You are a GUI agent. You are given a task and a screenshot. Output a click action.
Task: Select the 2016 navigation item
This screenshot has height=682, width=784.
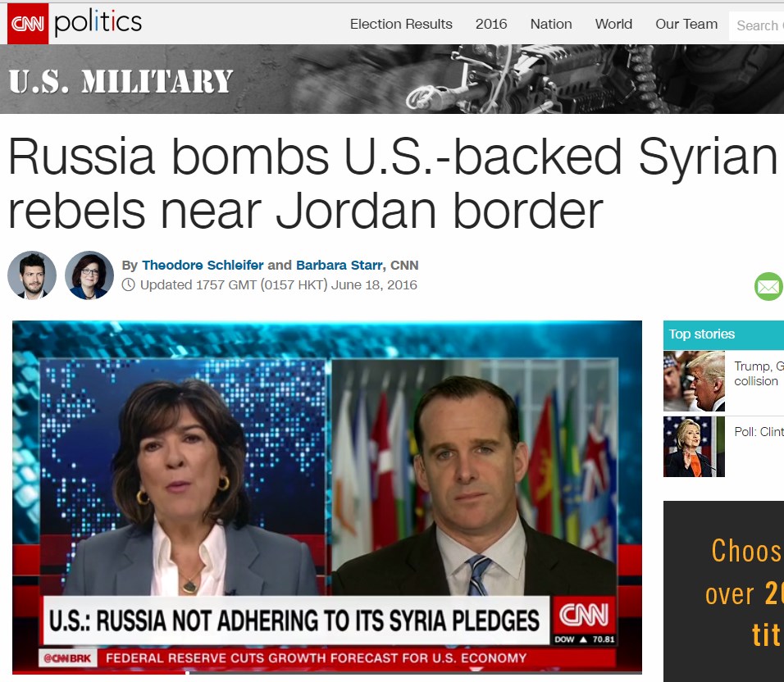pyautogui.click(x=491, y=24)
